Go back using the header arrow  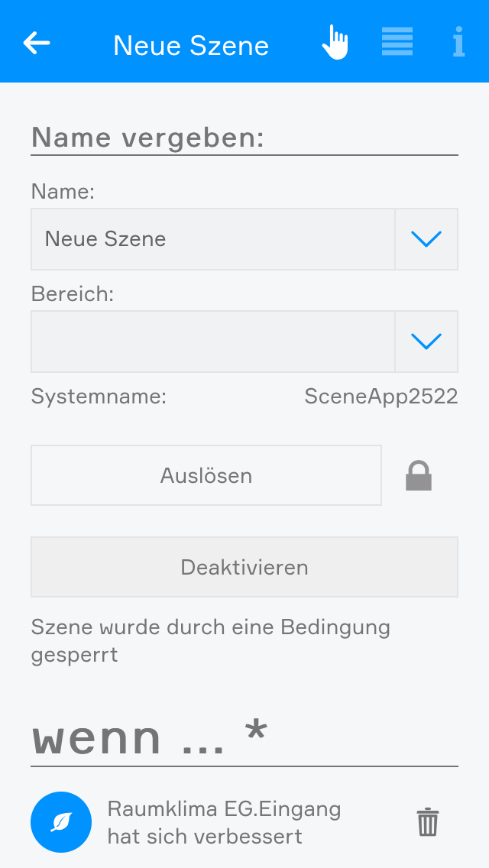(37, 43)
